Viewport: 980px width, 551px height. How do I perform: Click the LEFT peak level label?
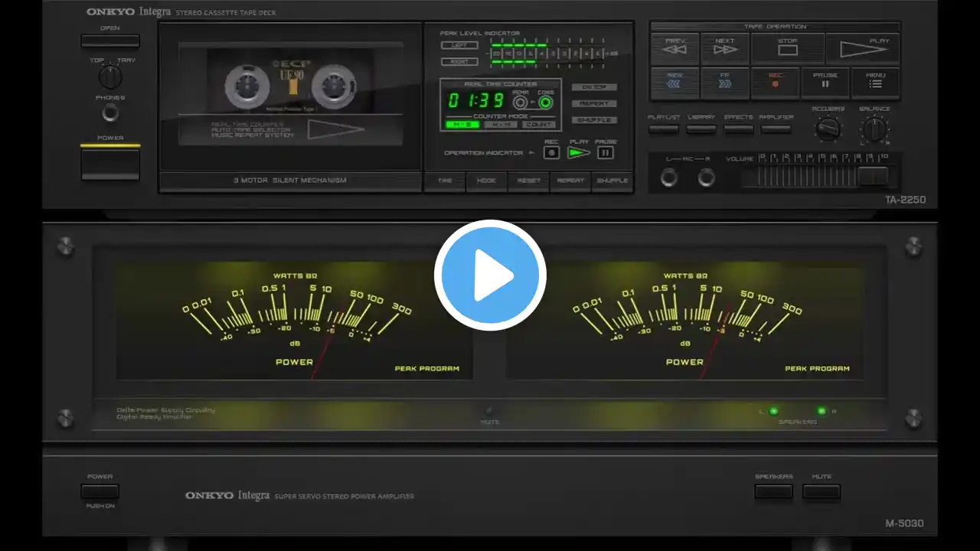click(459, 45)
